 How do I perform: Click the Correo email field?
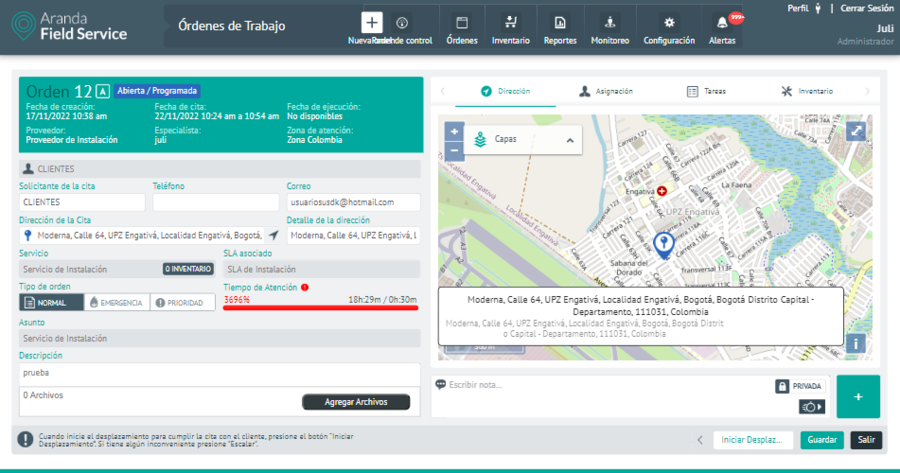tap(353, 202)
